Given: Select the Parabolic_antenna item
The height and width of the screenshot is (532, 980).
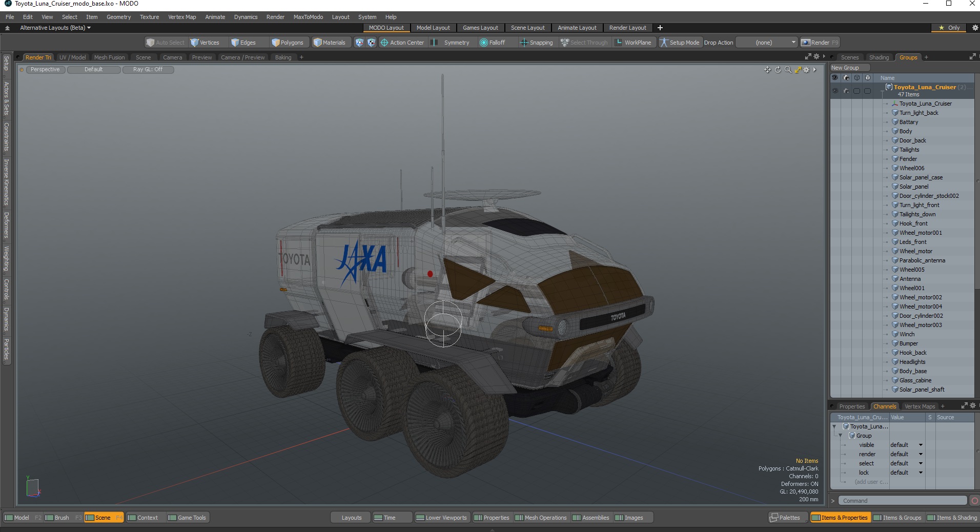Looking at the screenshot, I should (x=922, y=260).
